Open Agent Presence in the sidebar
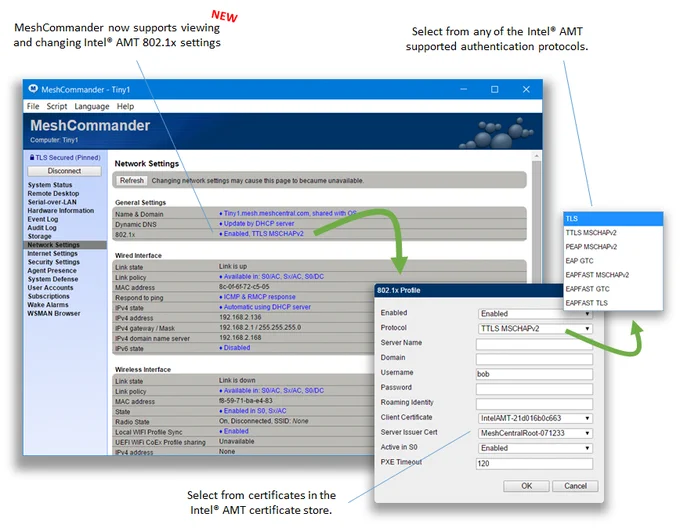 tap(52, 271)
